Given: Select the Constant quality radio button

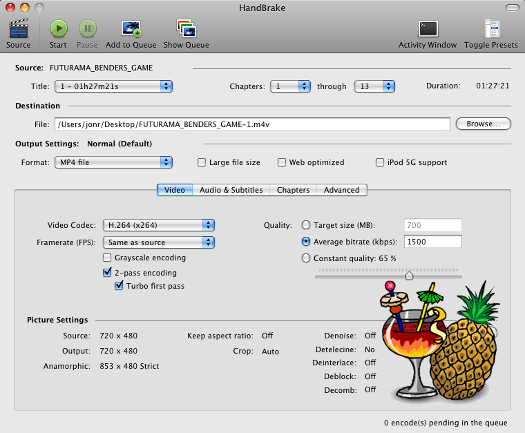Looking at the screenshot, I should click(x=306, y=258).
